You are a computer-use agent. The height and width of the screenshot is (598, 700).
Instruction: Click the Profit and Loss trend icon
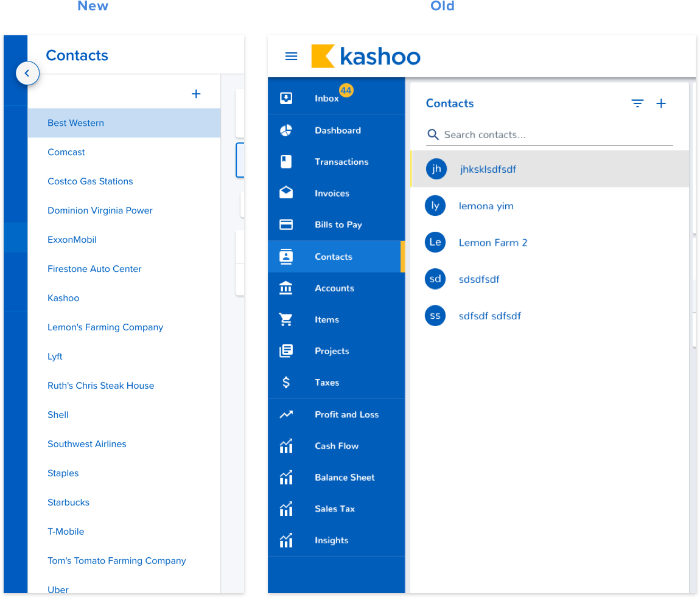click(286, 414)
